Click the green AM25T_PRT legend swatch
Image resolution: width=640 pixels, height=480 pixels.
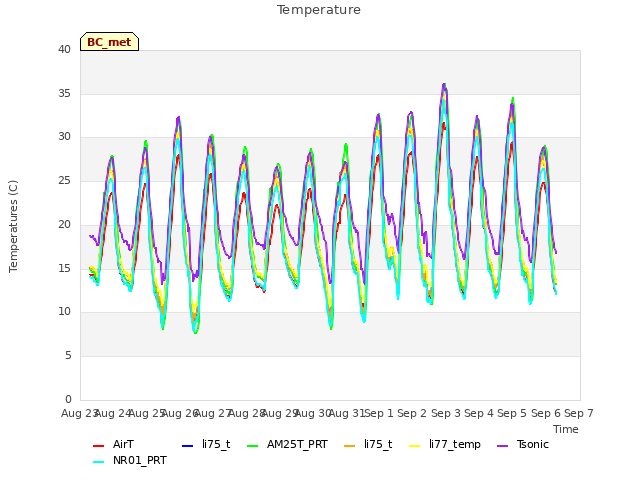pyautogui.click(x=253, y=446)
